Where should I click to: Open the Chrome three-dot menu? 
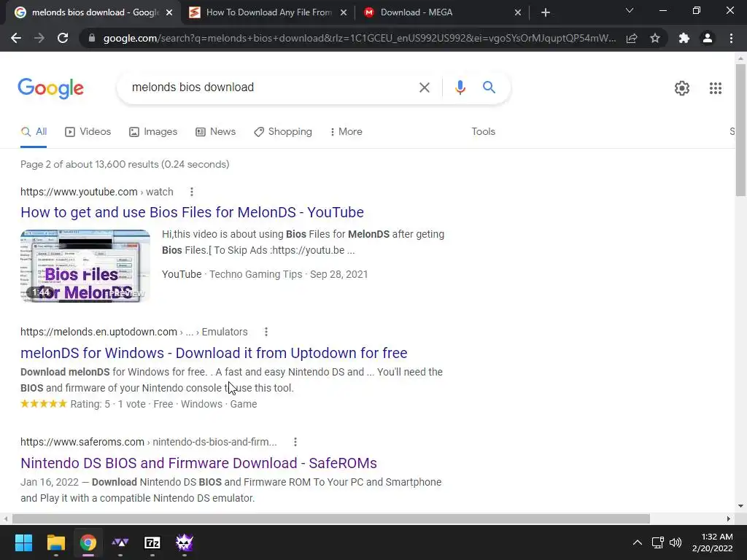point(731,38)
